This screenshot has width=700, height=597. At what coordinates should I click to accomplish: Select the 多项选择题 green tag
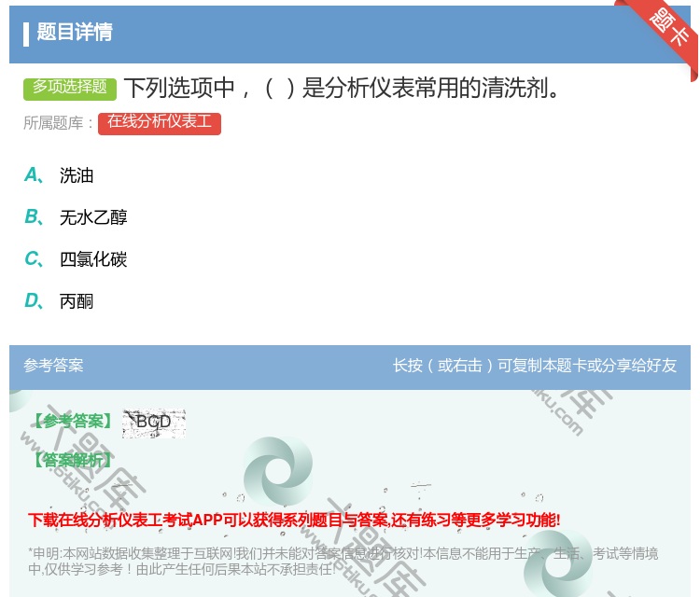click(70, 88)
